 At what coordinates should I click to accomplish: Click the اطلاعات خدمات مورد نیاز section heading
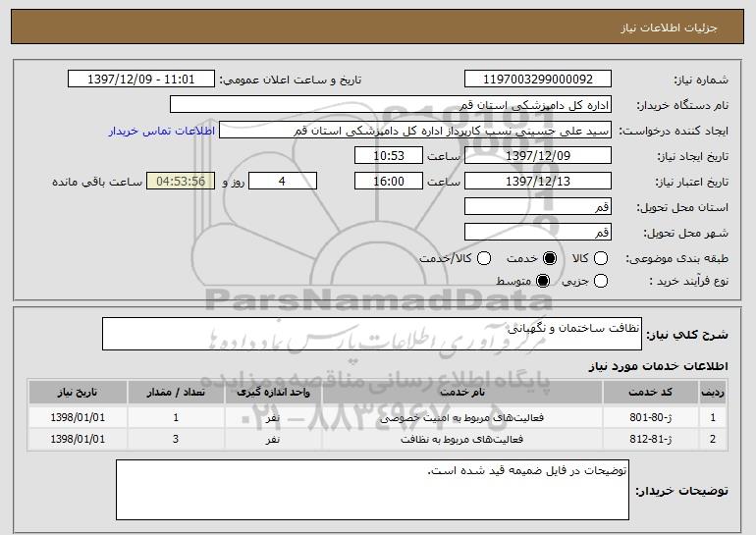click(658, 366)
